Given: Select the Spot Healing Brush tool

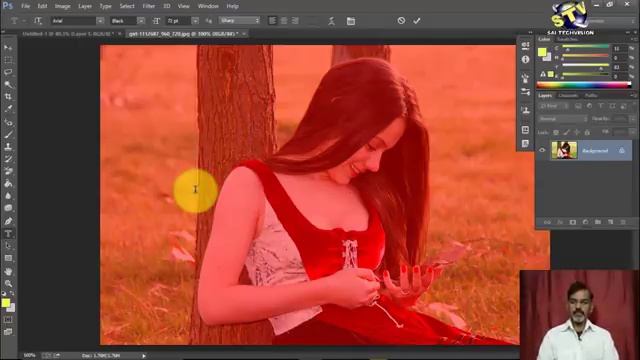Looking at the screenshot, I should [x=8, y=122].
